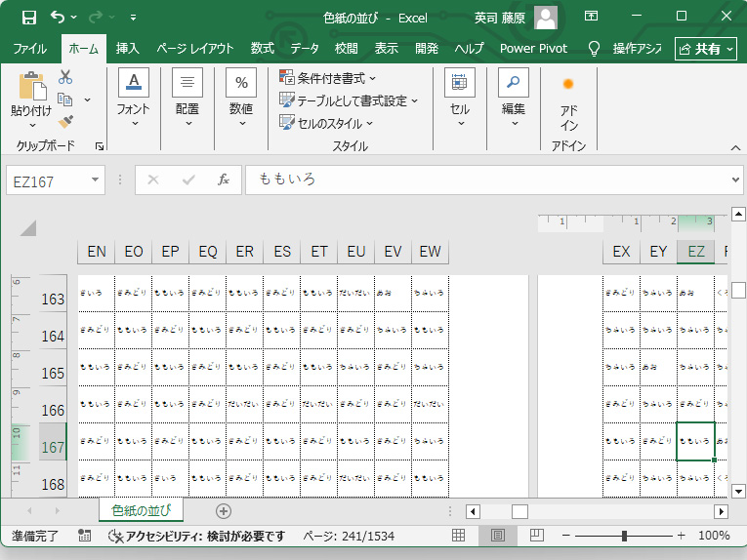Viewport: 747px width, 560px height.
Task: Expand the formula bar chevron
Action: point(735,180)
